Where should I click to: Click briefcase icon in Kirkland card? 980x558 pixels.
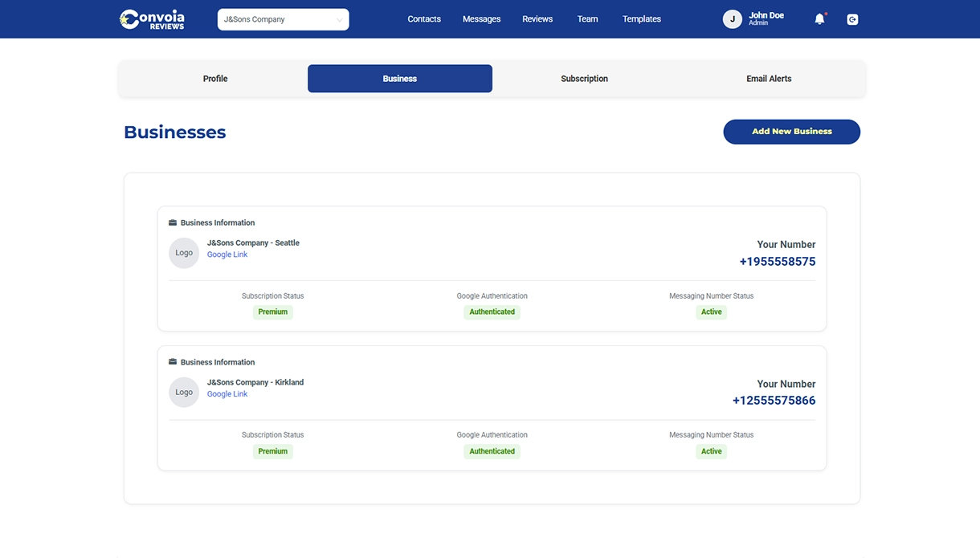point(173,362)
